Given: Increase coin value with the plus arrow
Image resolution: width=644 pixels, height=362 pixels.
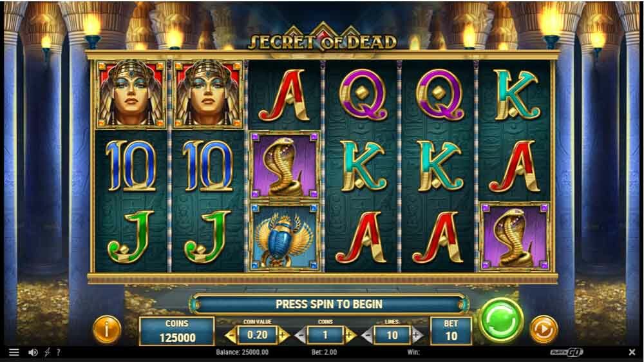Looking at the screenshot, I should (x=283, y=336).
